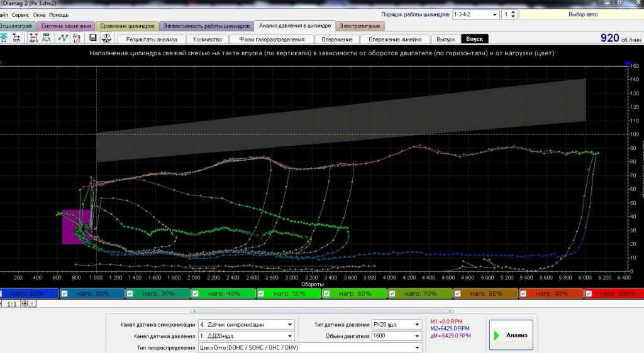Viewport: 644px width, 353px height.
Task: Click the right arrow on the panel splitter
Action: (x=451, y=311)
